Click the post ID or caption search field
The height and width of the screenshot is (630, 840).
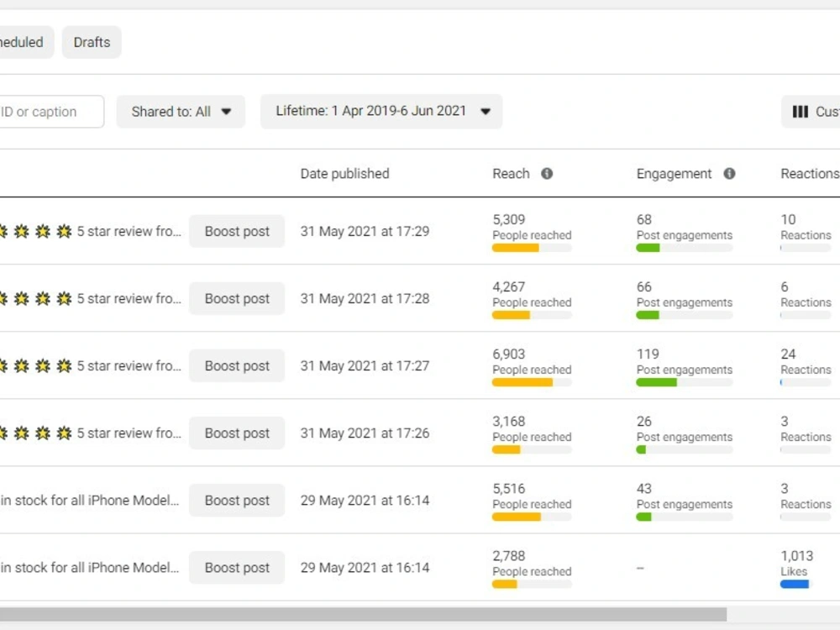[x=51, y=112]
